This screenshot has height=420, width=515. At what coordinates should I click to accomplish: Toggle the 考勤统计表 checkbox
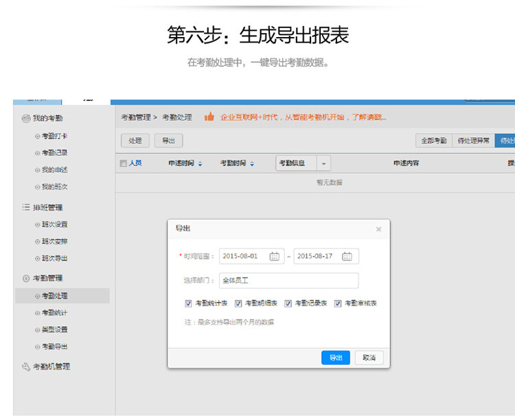pyautogui.click(x=188, y=303)
